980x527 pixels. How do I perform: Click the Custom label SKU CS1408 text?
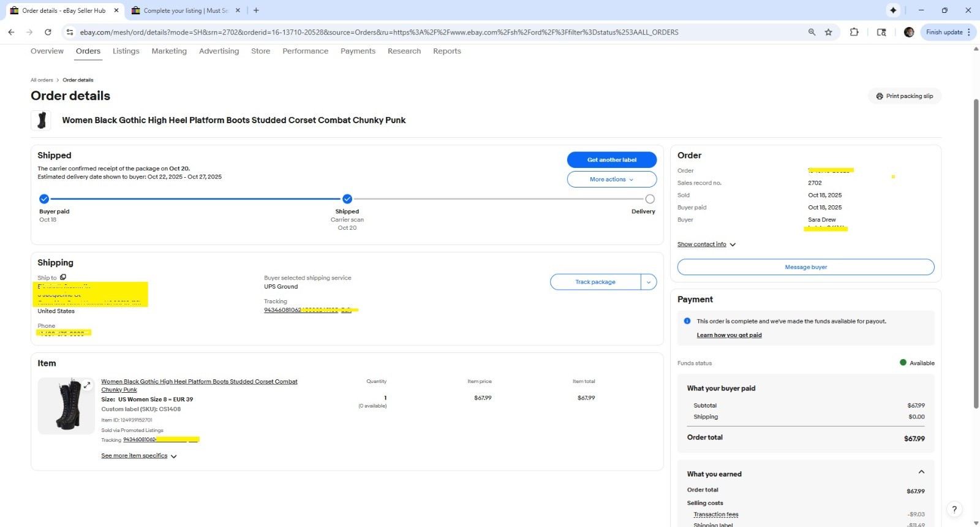[141, 409]
